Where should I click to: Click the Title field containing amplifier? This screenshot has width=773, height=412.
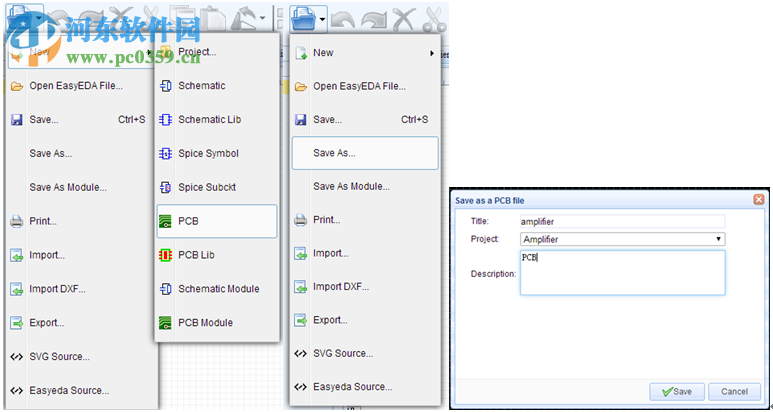tap(623, 222)
